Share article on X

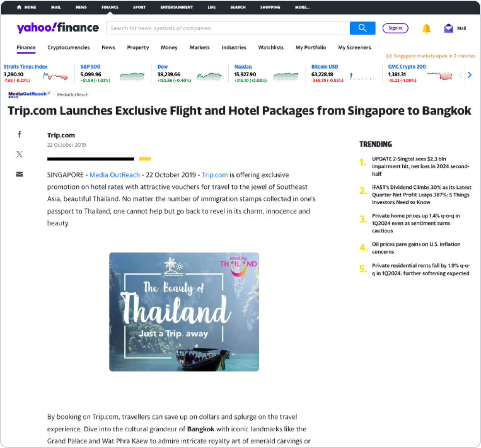pyautogui.click(x=19, y=154)
